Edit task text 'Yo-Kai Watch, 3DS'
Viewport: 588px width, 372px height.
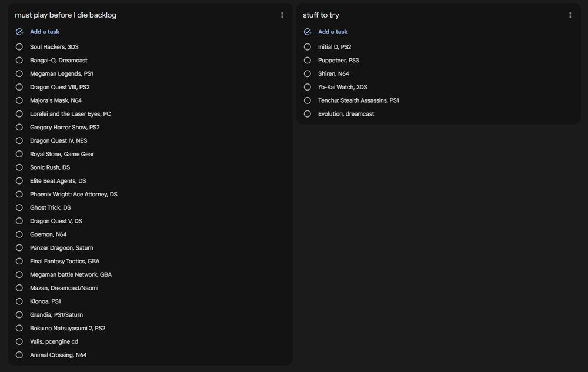[x=342, y=87]
